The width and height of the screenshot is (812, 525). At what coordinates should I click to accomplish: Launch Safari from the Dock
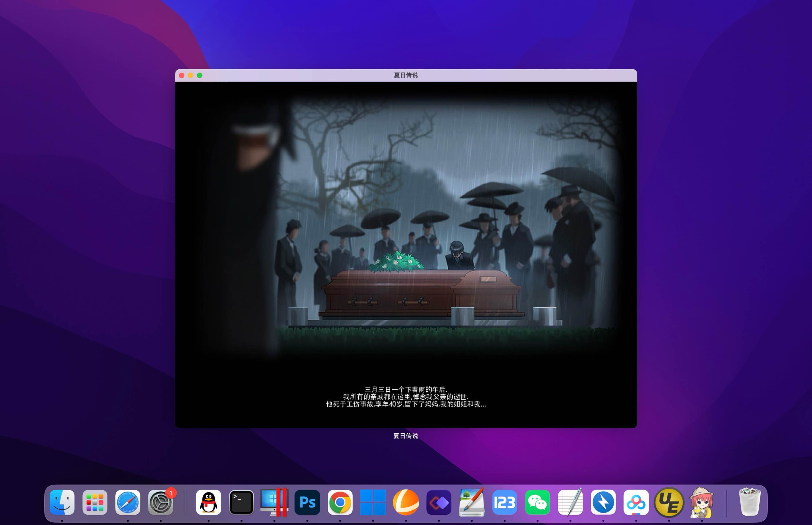pyautogui.click(x=128, y=502)
